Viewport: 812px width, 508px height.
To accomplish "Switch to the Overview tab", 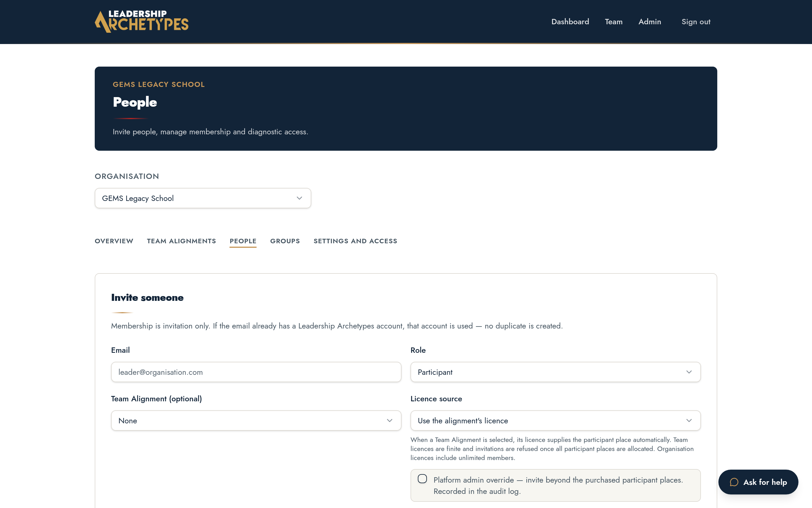I will click(114, 241).
